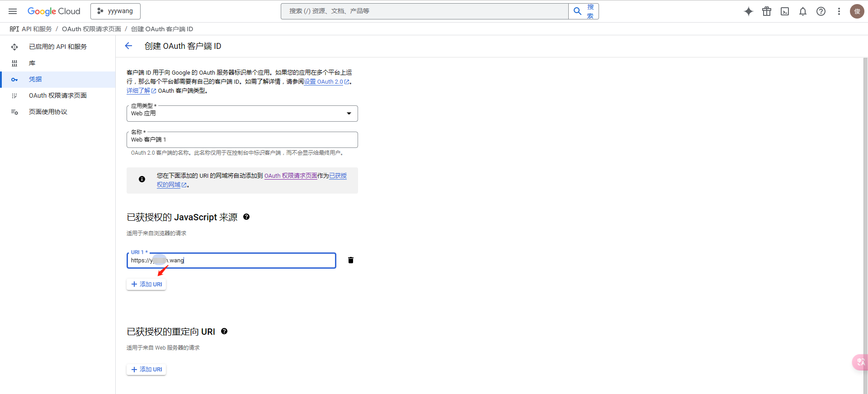The height and width of the screenshot is (394, 868).
Task: Go to OAuth 权限请求页面 breadcrumb
Action: (91, 29)
